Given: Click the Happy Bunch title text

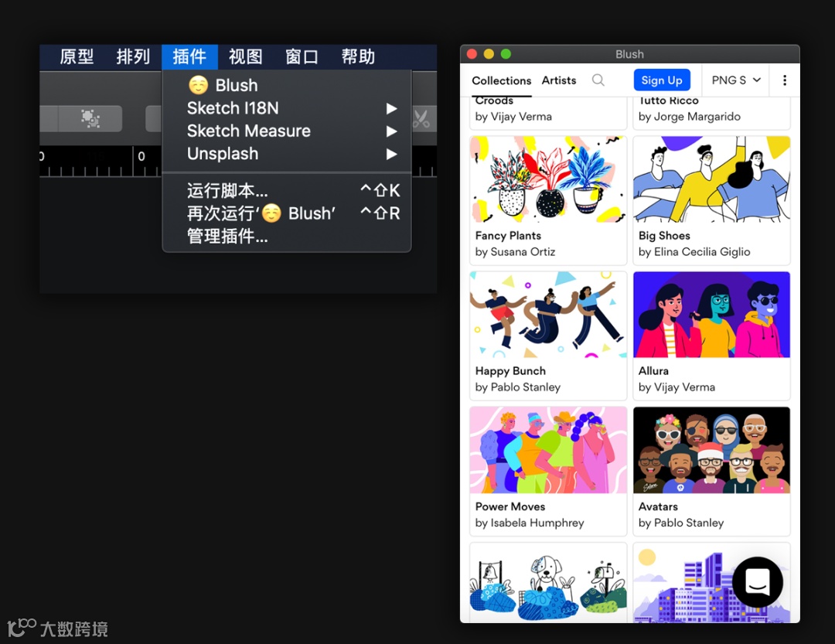Looking at the screenshot, I should [x=510, y=371].
